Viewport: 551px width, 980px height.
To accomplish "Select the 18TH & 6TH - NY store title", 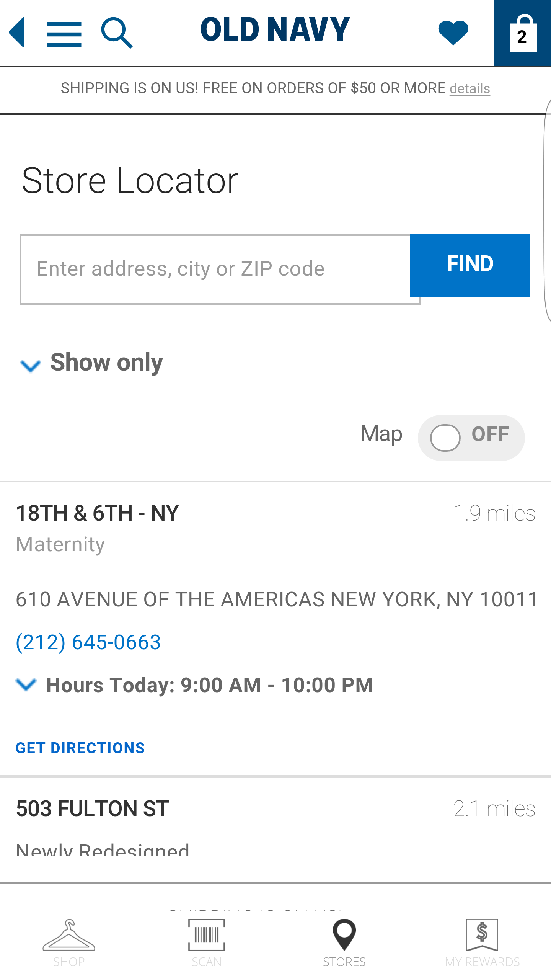I will pos(97,513).
